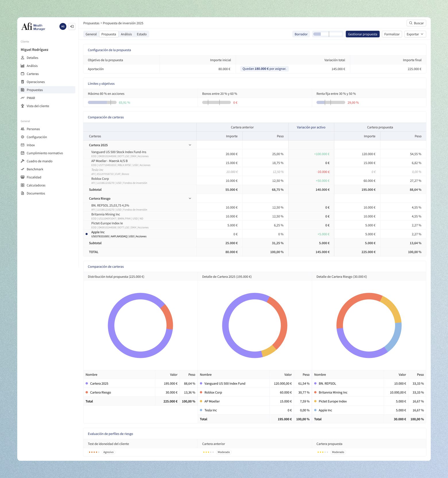Click the Cuadro de mando icon
This screenshot has height=478, width=448.
tap(22, 161)
